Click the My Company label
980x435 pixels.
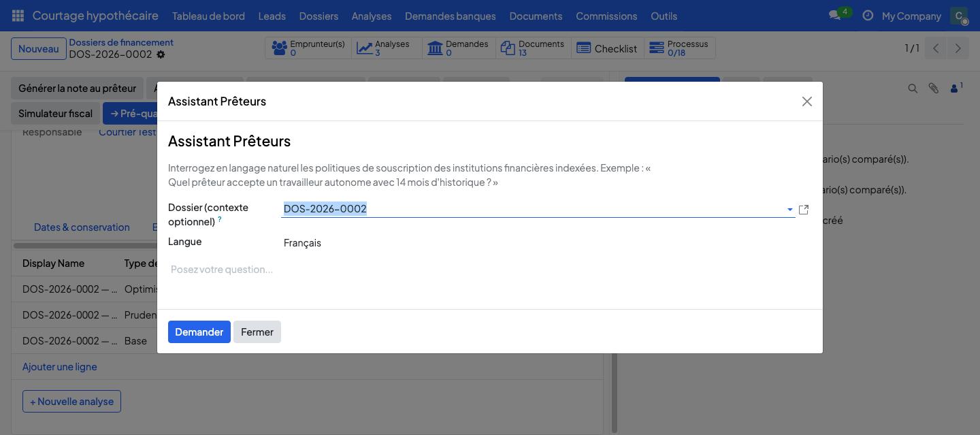pos(911,16)
